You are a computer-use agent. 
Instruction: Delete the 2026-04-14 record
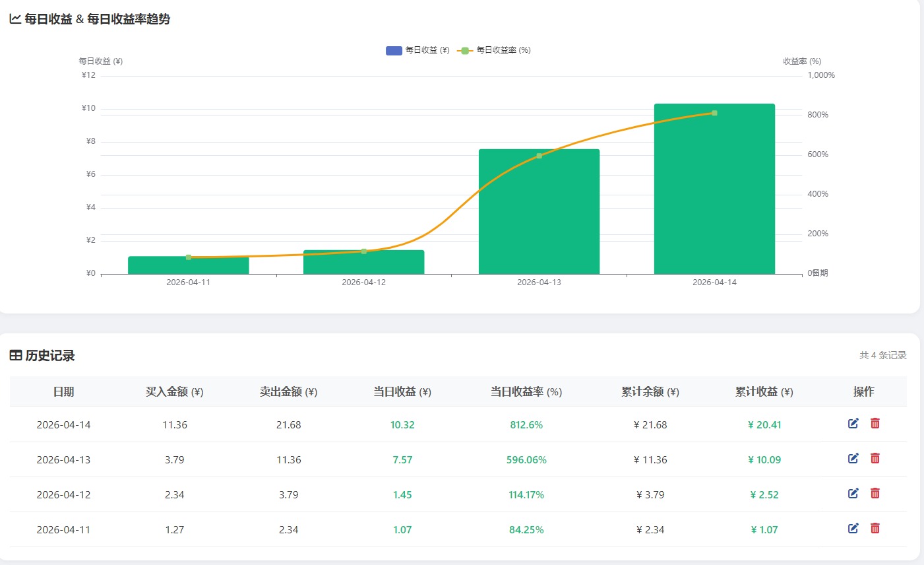click(875, 424)
